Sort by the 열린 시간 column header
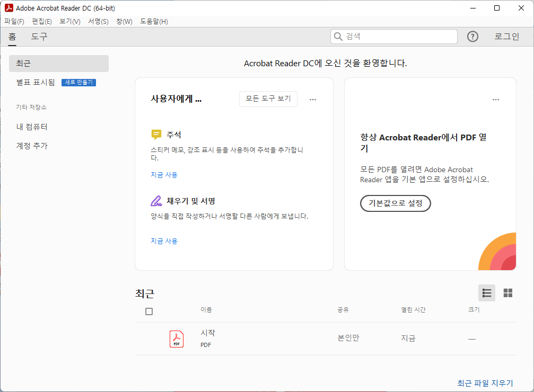This screenshot has width=534, height=392. pos(413,310)
